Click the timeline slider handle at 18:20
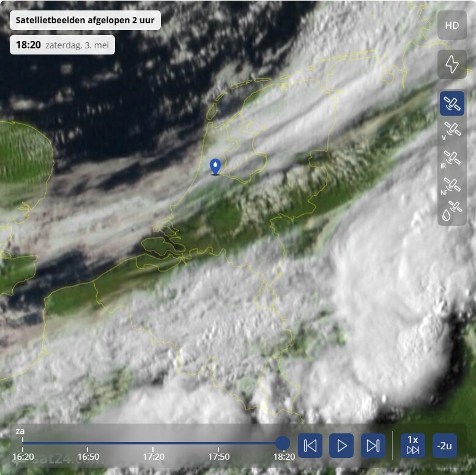The width and height of the screenshot is (476, 475). coord(283,443)
